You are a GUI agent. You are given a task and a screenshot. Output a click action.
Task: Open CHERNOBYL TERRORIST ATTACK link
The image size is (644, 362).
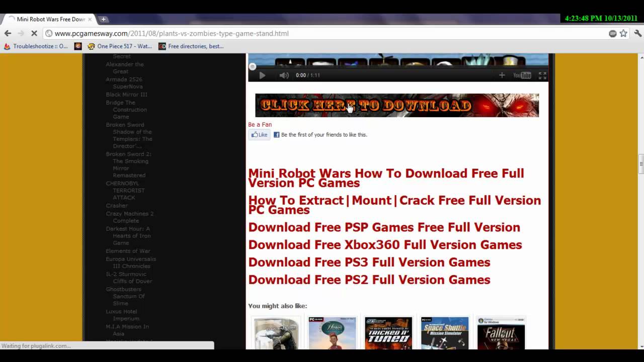click(125, 191)
